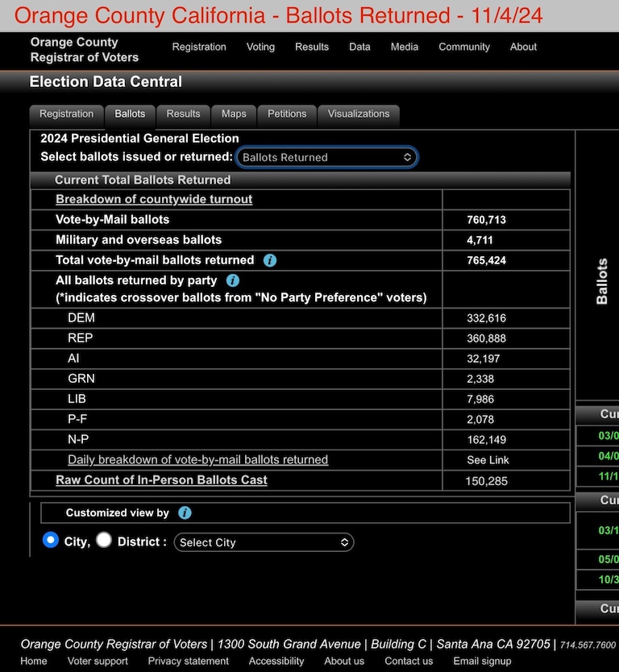Open the Results tab

point(183,114)
